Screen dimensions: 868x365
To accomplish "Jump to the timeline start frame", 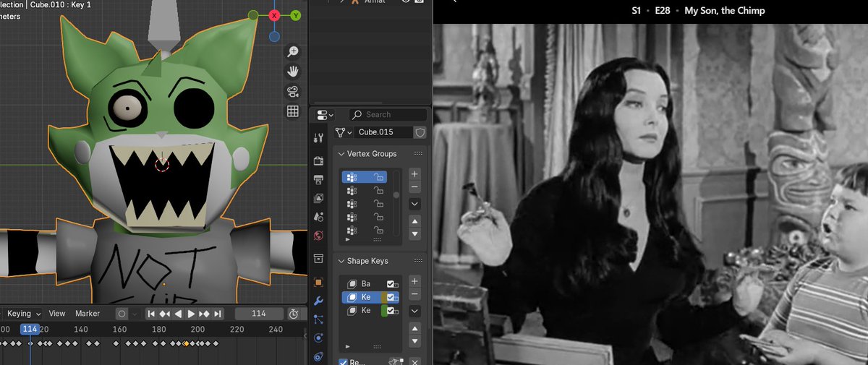I will coord(151,314).
